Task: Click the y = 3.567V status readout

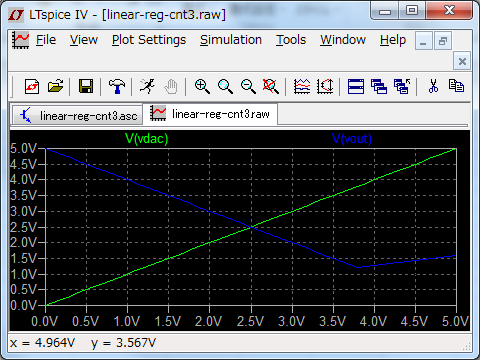Action: pyautogui.click(x=123, y=343)
